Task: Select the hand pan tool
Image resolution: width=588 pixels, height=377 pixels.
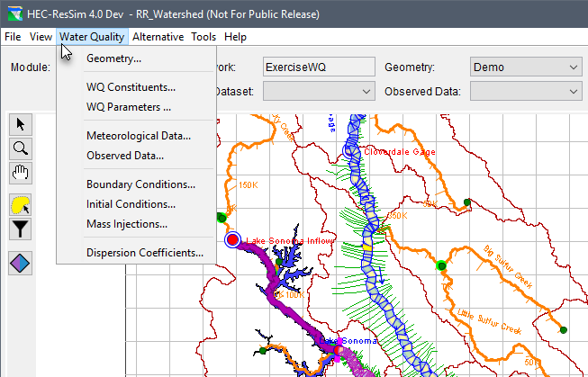Action: click(21, 173)
